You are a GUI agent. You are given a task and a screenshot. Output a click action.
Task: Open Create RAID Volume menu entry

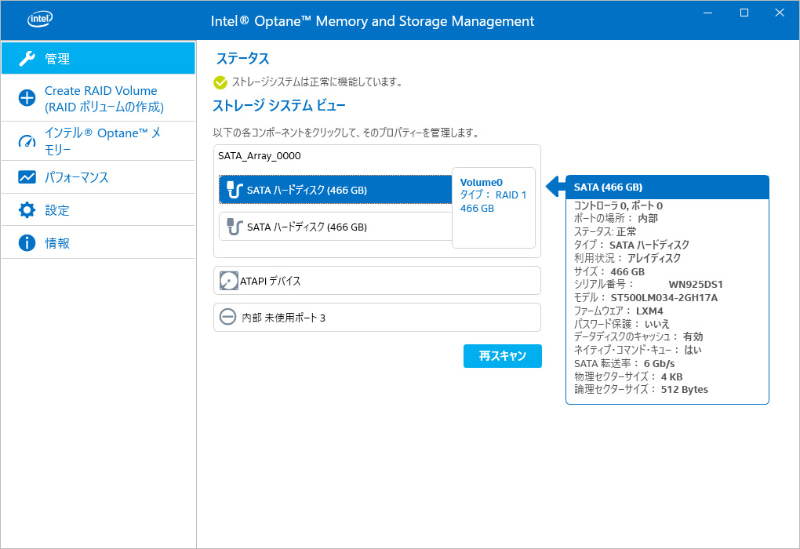(98, 98)
